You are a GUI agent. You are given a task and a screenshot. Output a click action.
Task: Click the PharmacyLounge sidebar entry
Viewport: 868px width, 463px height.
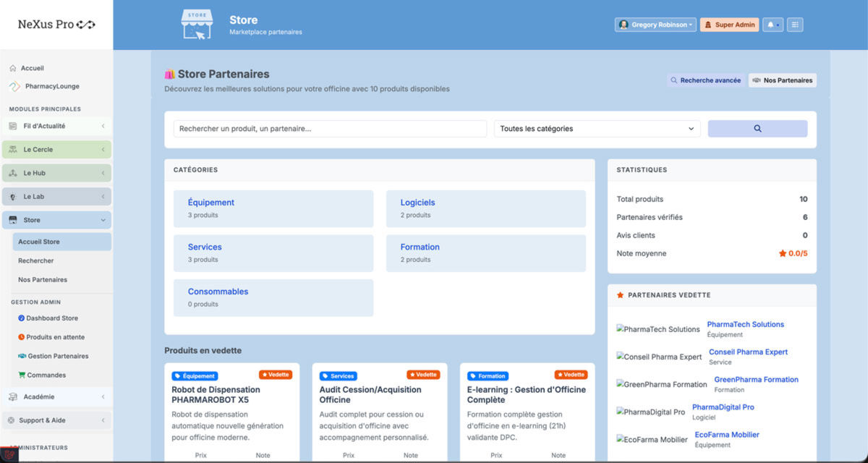[51, 86]
